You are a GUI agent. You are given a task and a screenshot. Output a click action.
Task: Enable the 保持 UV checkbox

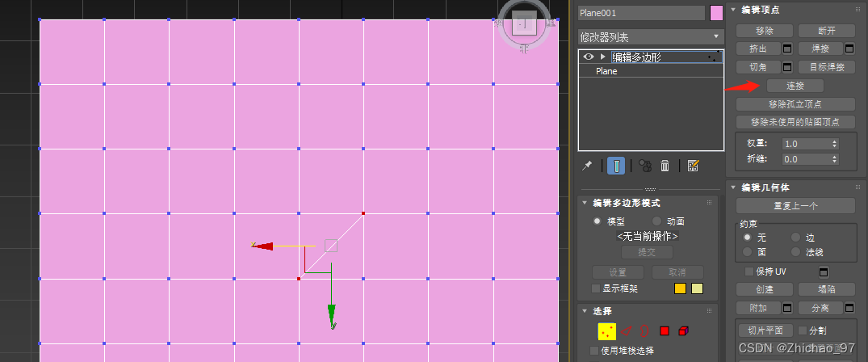coord(749,271)
